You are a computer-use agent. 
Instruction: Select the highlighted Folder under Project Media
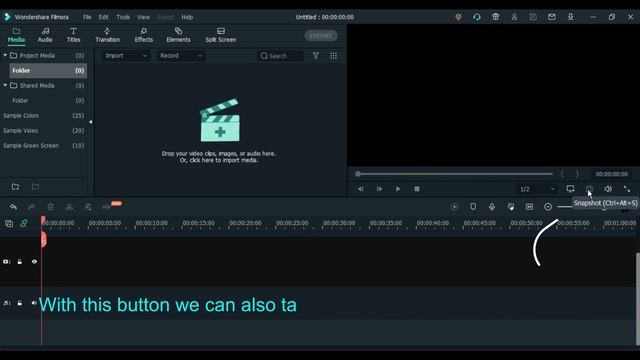coord(48,71)
